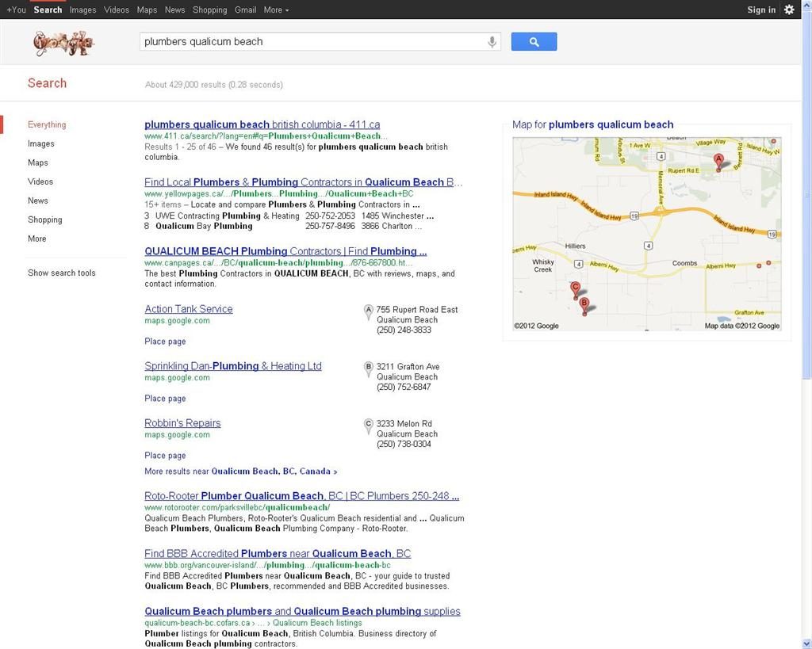
Task: Open the 411.ca plumbers result link
Action: coord(262,124)
